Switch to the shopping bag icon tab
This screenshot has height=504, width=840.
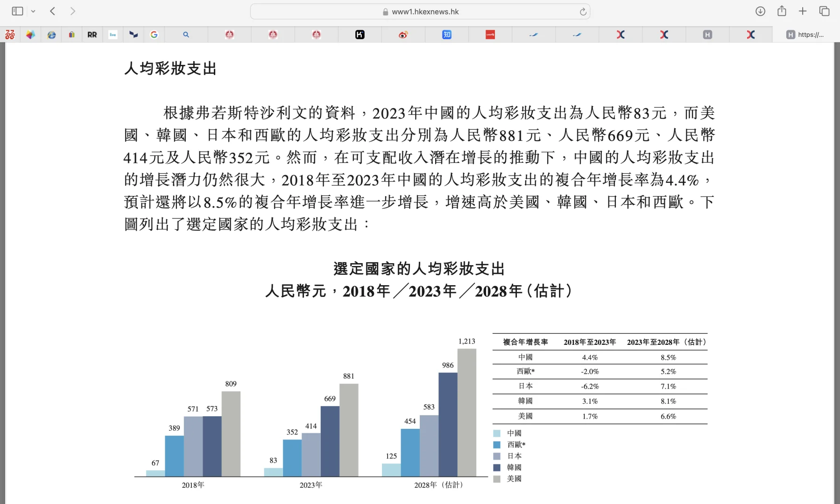click(x=71, y=35)
